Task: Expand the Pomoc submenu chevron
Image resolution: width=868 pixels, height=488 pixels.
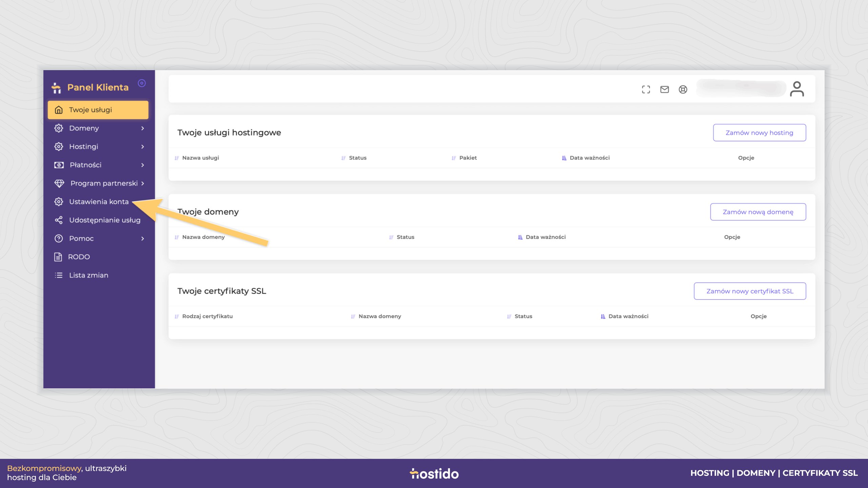Action: 143,239
